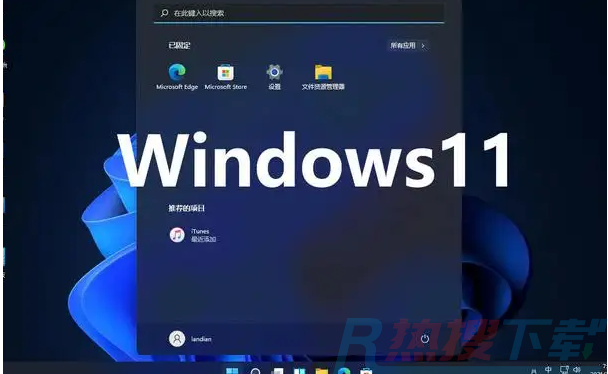Viewport: 608px width, 374px height.
Task: Click the 'landian' username text
Action: (201, 339)
